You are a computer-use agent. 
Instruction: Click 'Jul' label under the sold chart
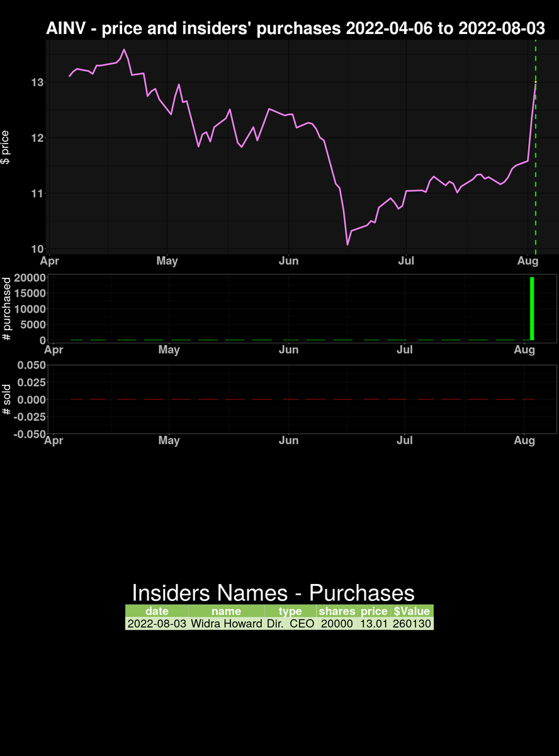[x=405, y=440]
